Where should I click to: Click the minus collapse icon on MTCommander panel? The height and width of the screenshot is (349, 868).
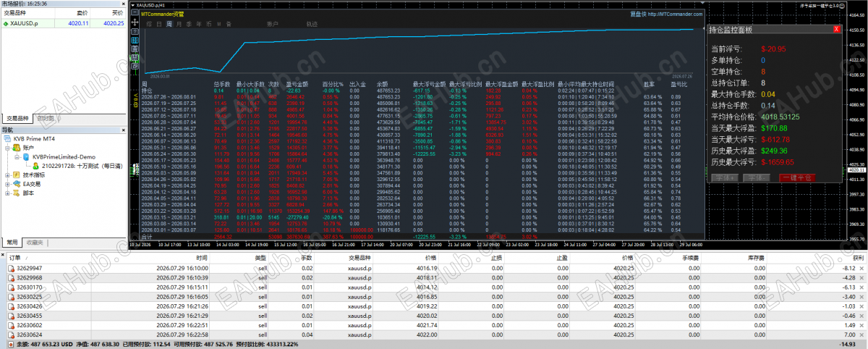point(134,14)
